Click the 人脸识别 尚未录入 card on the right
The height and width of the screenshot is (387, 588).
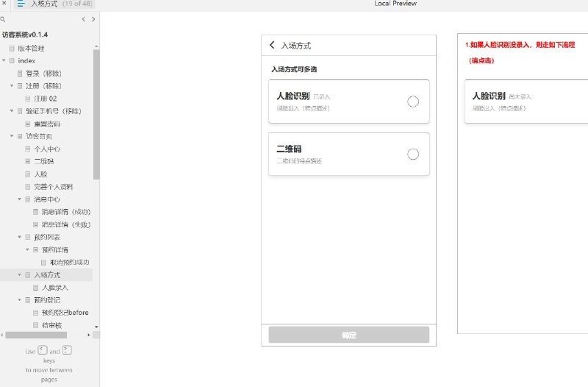click(x=526, y=102)
